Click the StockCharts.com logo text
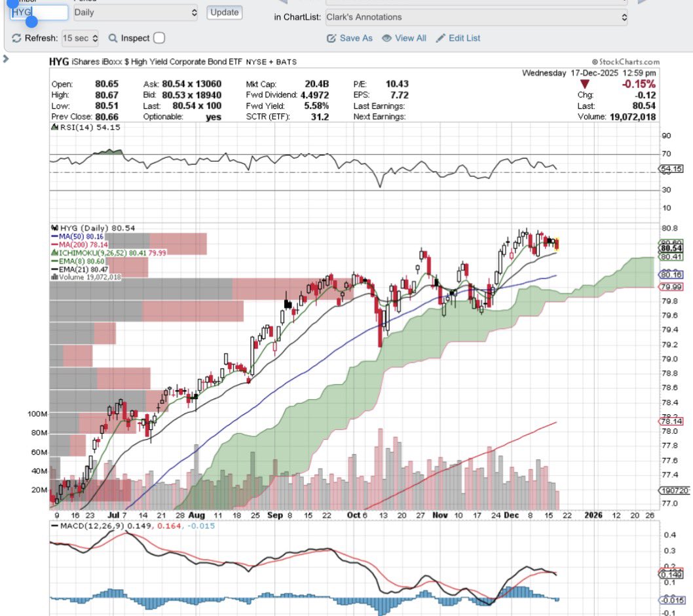 click(626, 62)
